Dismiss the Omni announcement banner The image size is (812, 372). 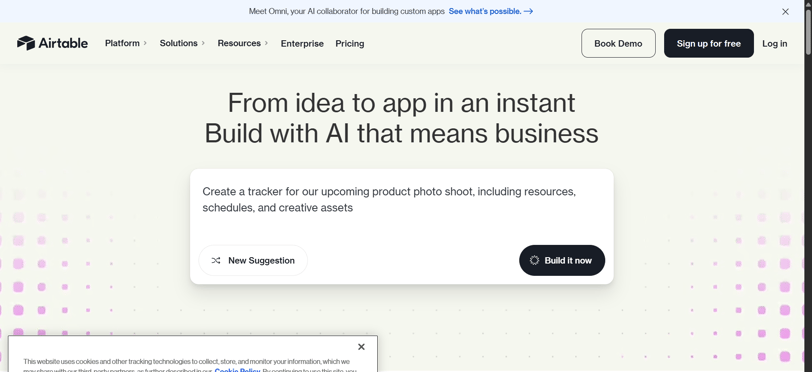tap(785, 11)
